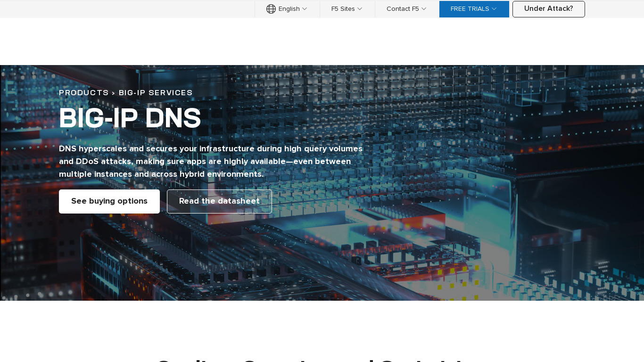The width and height of the screenshot is (644, 362).
Task: Expand the FREE TRIALS menu
Action: [x=474, y=9]
